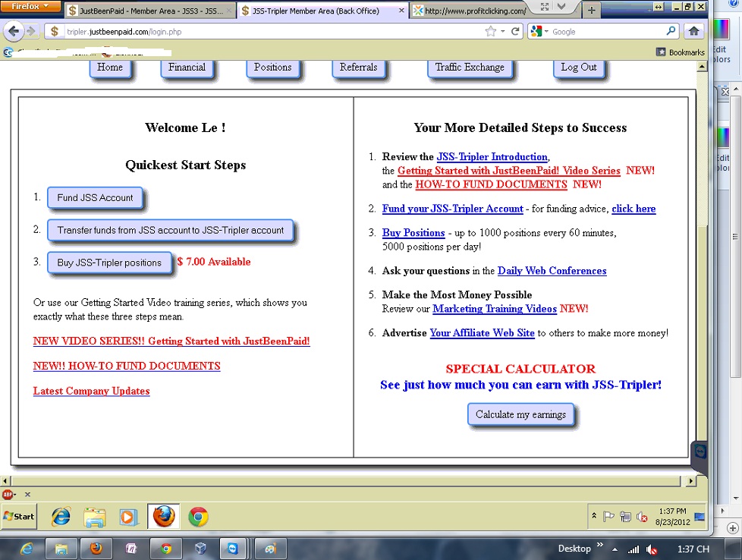Open the JSS-Tripler Introduction link
This screenshot has width=742, height=560.
coord(492,156)
